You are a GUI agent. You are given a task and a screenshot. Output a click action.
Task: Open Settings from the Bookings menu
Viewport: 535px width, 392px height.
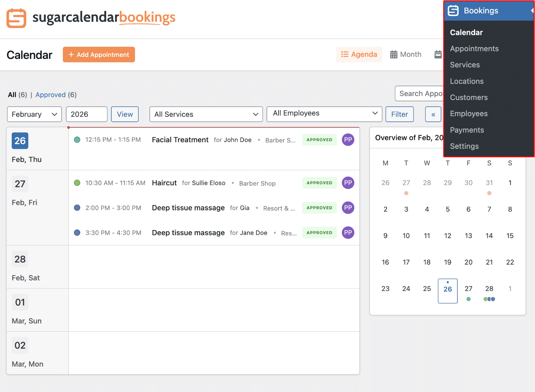click(x=464, y=146)
